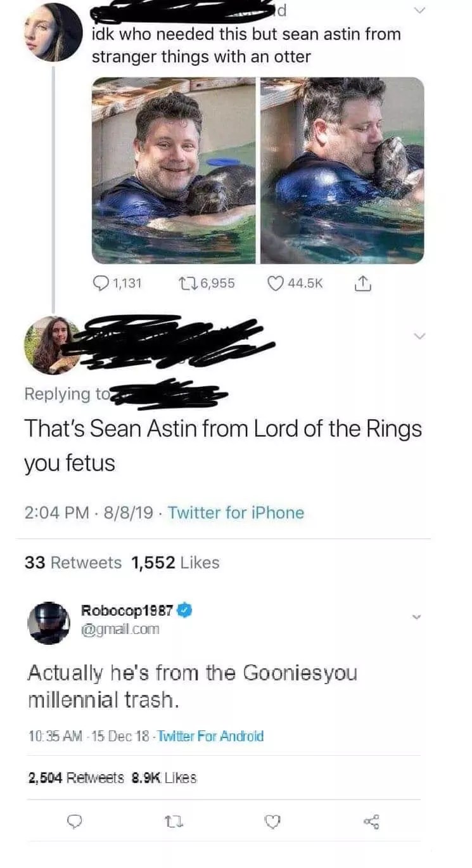Image resolution: width=472 pixels, height=868 pixels.
Task: Like the Robocop1987 Goonies tweet
Action: point(272,820)
